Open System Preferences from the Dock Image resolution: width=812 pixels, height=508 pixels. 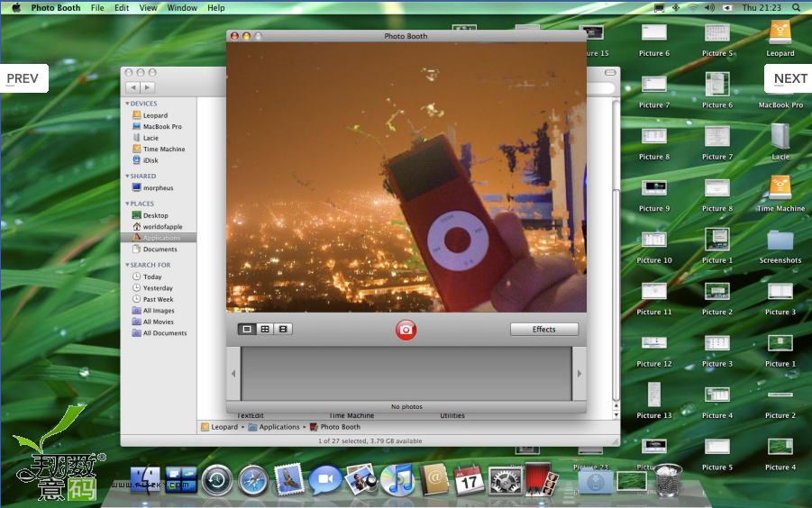click(505, 481)
